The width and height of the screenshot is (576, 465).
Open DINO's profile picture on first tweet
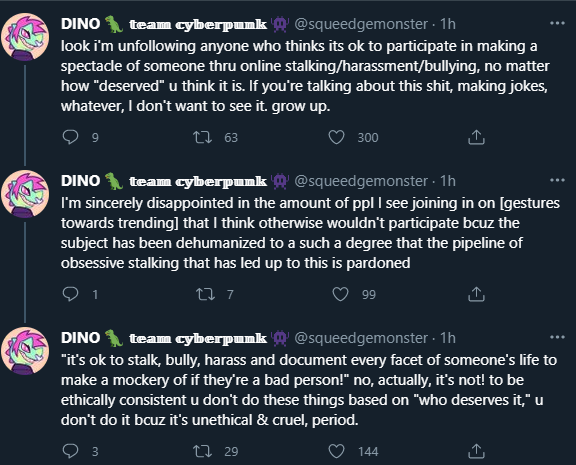pyautogui.click(x=25, y=36)
